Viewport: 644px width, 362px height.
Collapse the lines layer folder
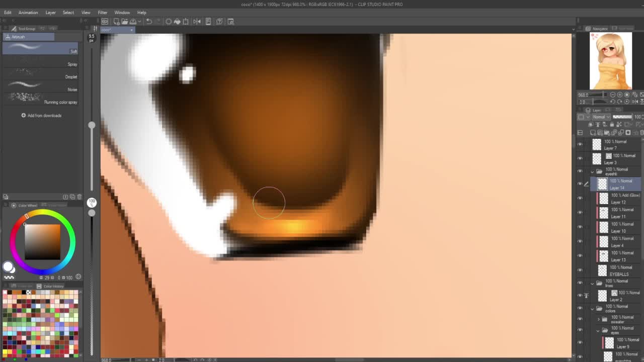pos(592,283)
